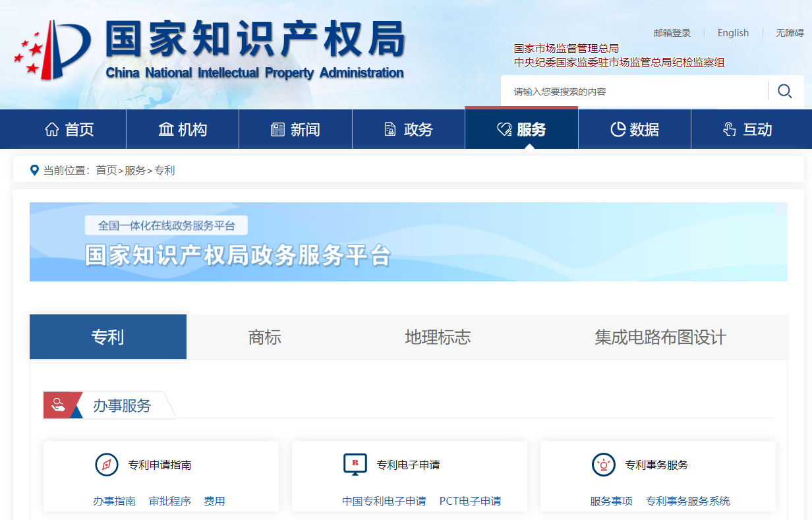The width and height of the screenshot is (812, 520).
Task: Click the alarm light icon for 专利事务服务
Action: click(603, 465)
